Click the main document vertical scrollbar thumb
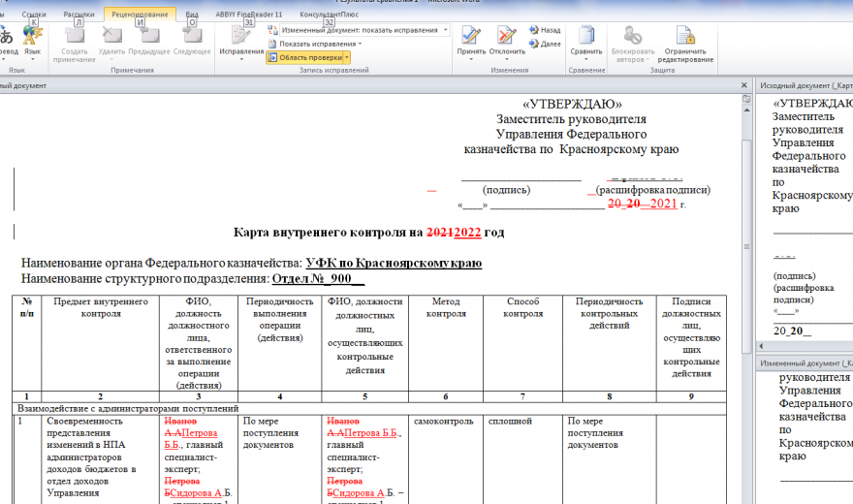 [747, 246]
